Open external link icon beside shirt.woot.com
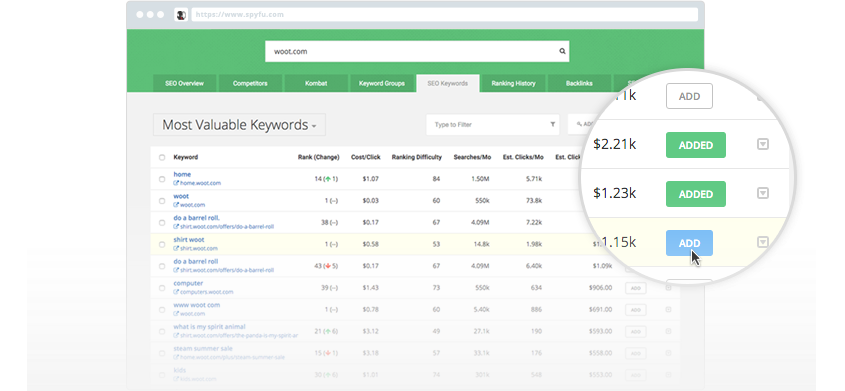The width and height of the screenshot is (845, 391). pyautogui.click(x=176, y=248)
